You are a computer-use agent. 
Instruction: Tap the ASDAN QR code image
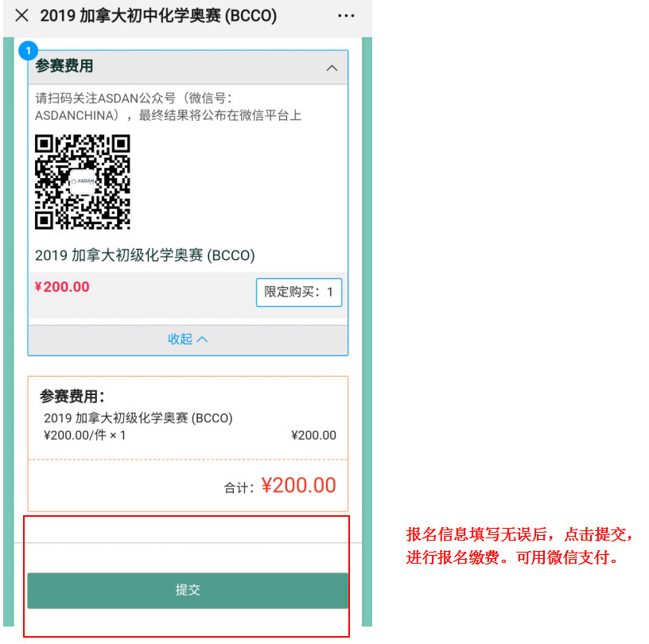pos(83,182)
